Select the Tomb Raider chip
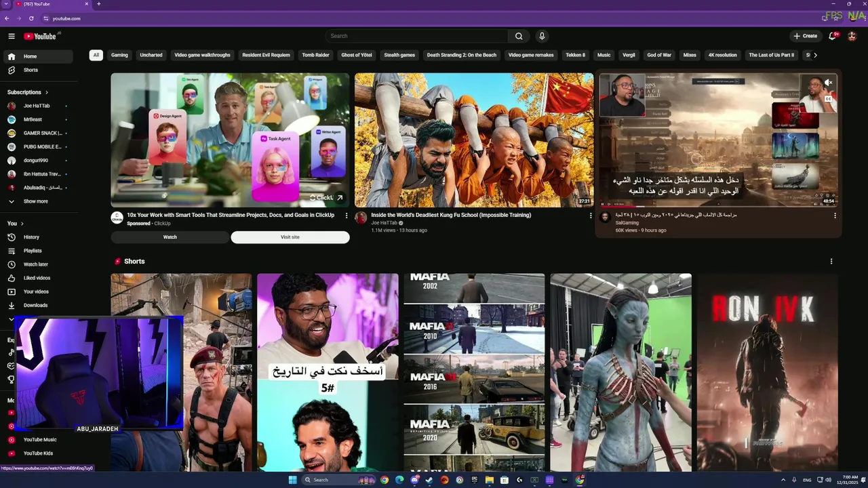This screenshot has height=488, width=868. pyautogui.click(x=315, y=55)
